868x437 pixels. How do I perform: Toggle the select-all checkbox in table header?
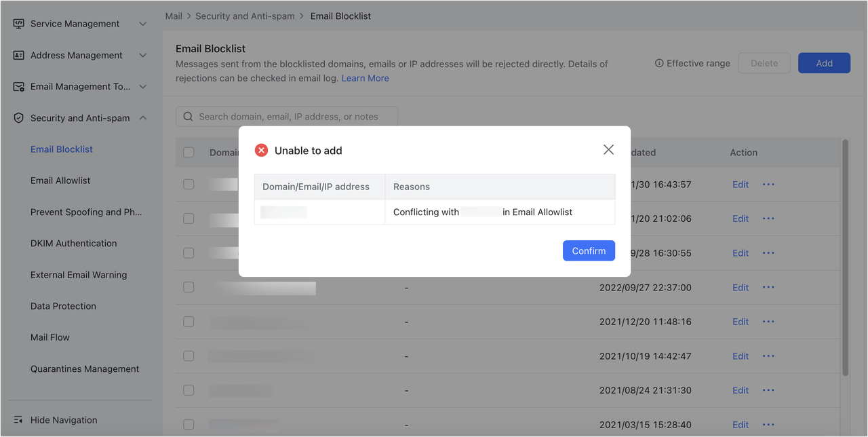pyautogui.click(x=188, y=152)
